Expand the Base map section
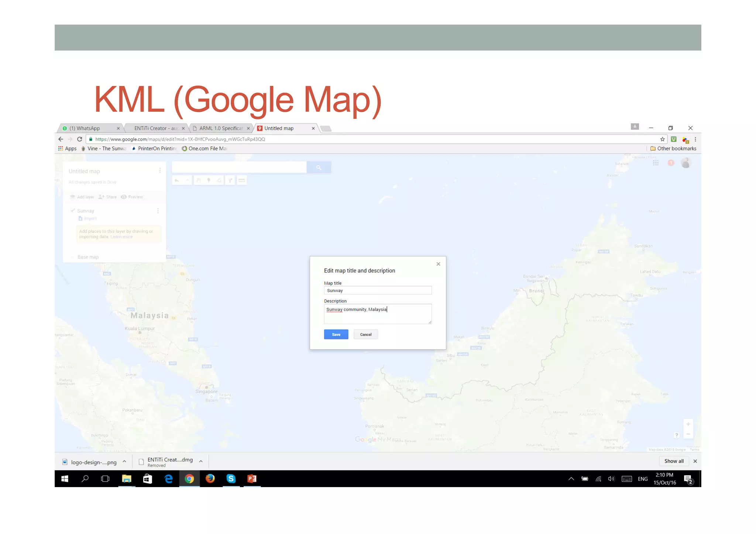 coord(73,257)
